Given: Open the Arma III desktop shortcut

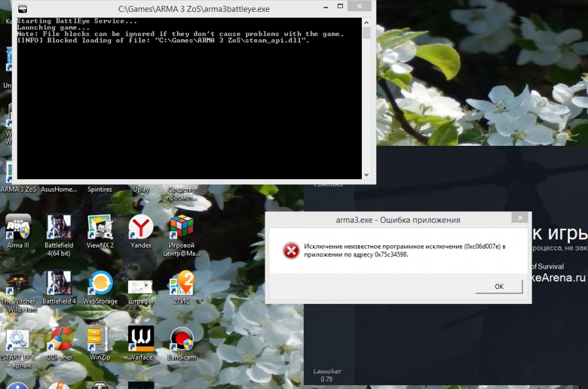Looking at the screenshot, I should 18,231.
